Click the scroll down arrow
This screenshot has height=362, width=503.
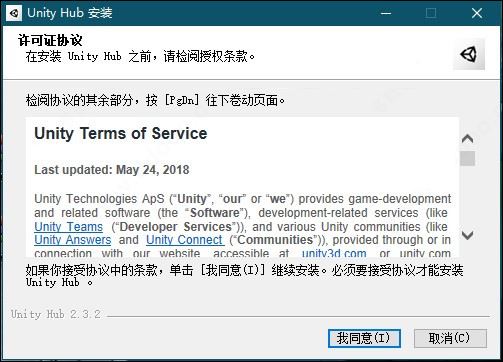[468, 236]
